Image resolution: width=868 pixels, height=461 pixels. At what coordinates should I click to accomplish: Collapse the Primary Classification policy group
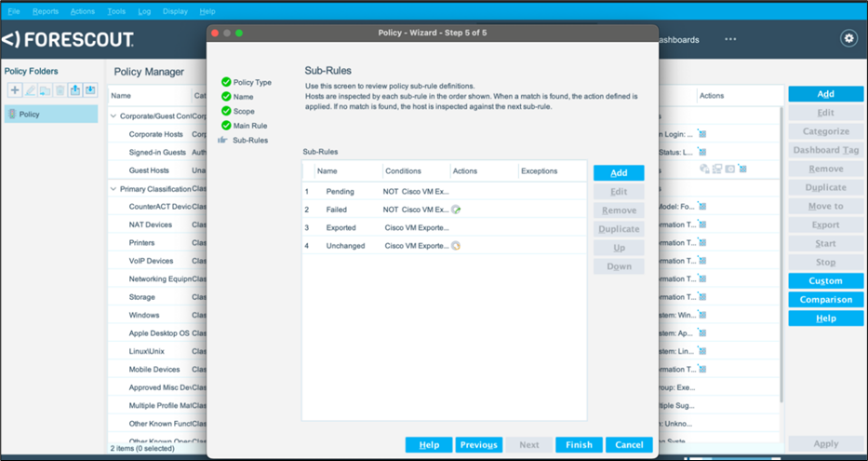[114, 189]
